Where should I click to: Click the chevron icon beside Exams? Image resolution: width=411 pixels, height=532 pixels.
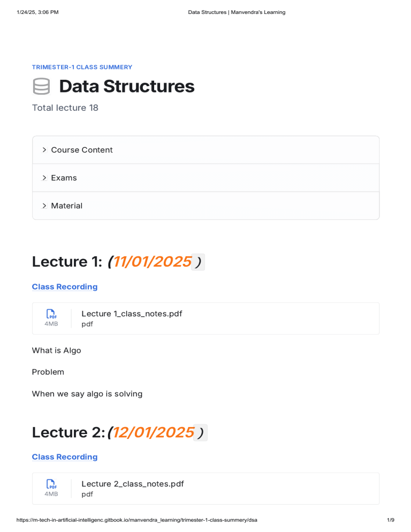pyautogui.click(x=44, y=178)
